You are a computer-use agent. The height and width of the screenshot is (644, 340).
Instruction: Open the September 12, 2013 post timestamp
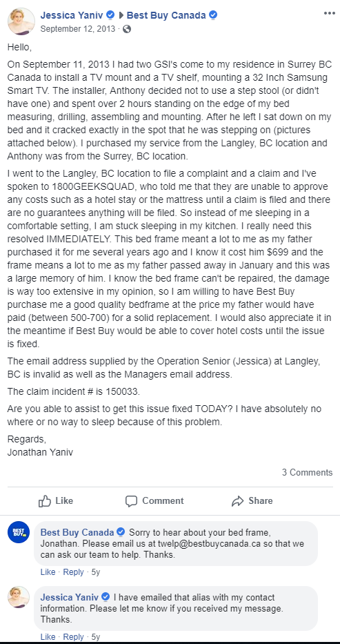(78, 29)
